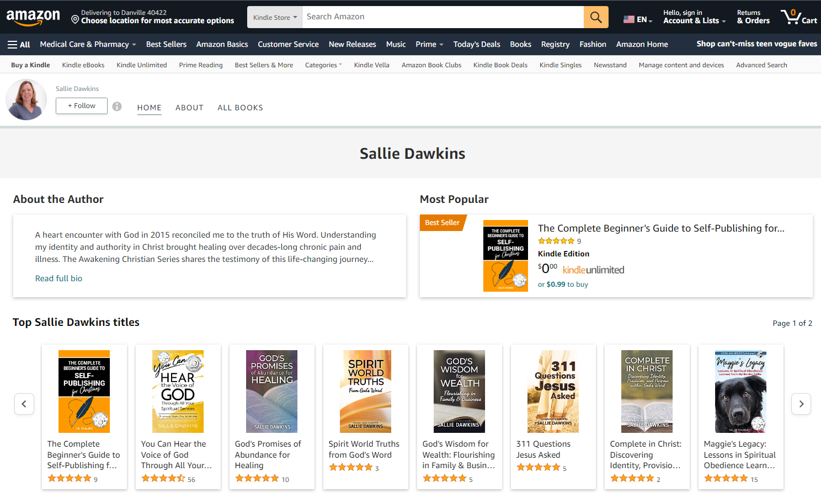Expand the Categories dropdown
Viewport: 821px width, 504px height.
323,65
